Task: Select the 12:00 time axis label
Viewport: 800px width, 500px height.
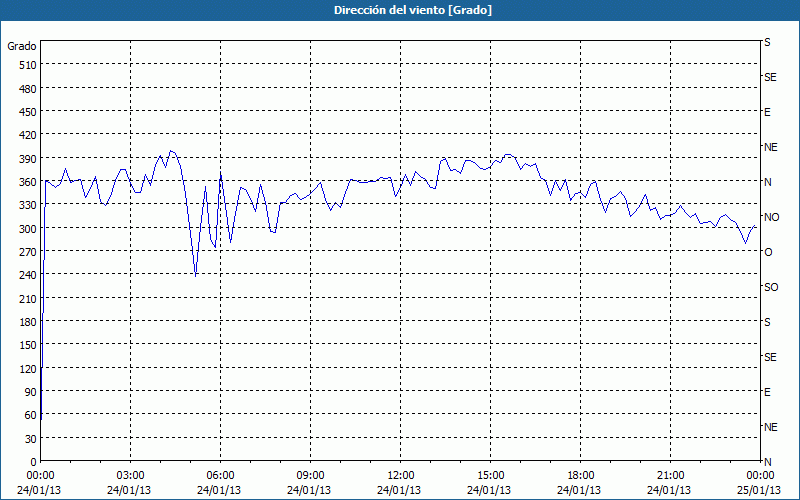Action: click(401, 476)
